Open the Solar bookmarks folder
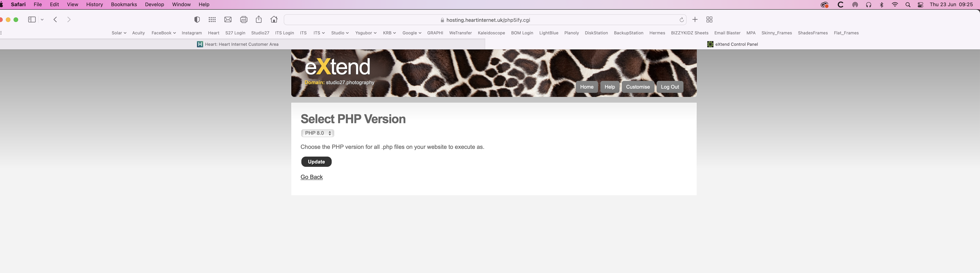Image resolution: width=980 pixels, height=273 pixels. (x=119, y=33)
